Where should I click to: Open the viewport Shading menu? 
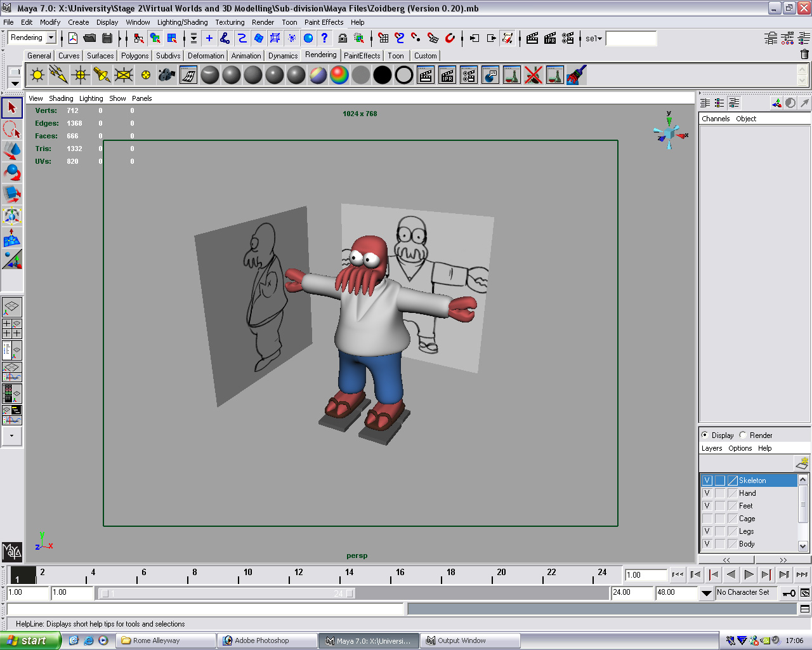pyautogui.click(x=61, y=98)
